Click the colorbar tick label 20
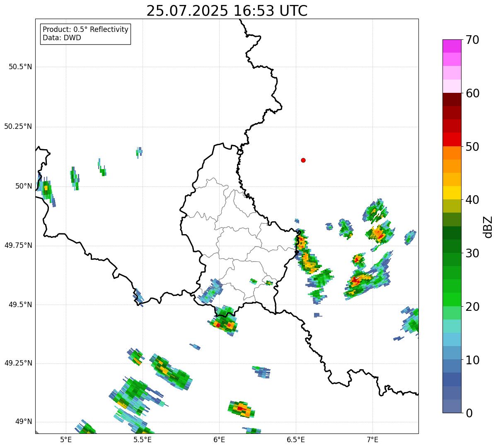Image resolution: width=498 pixels, height=448 pixels. [x=472, y=307]
